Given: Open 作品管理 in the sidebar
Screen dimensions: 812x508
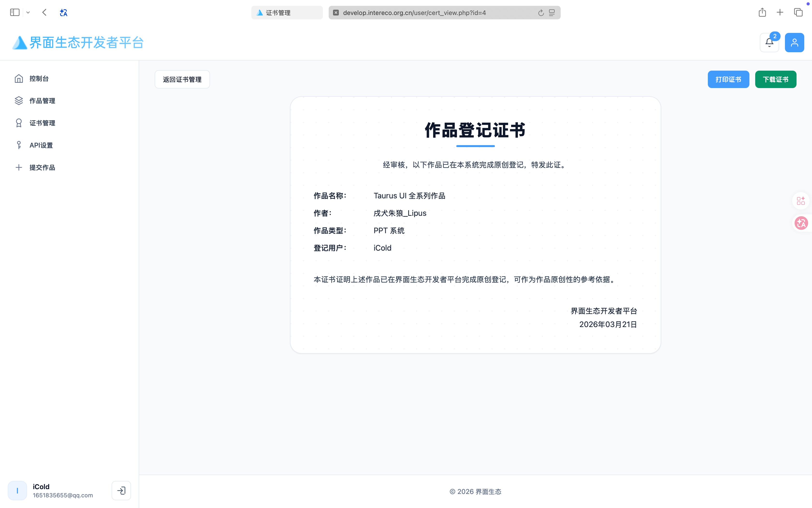Looking at the screenshot, I should click(x=69, y=100).
